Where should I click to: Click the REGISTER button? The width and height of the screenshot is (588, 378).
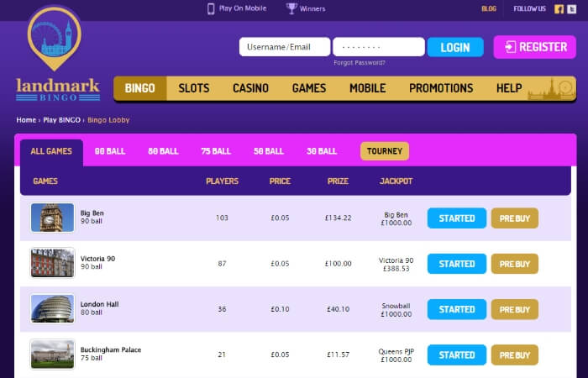(x=535, y=47)
